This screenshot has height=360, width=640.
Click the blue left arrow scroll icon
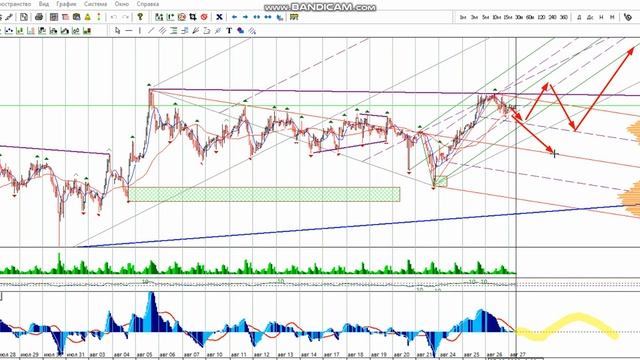(x=234, y=17)
